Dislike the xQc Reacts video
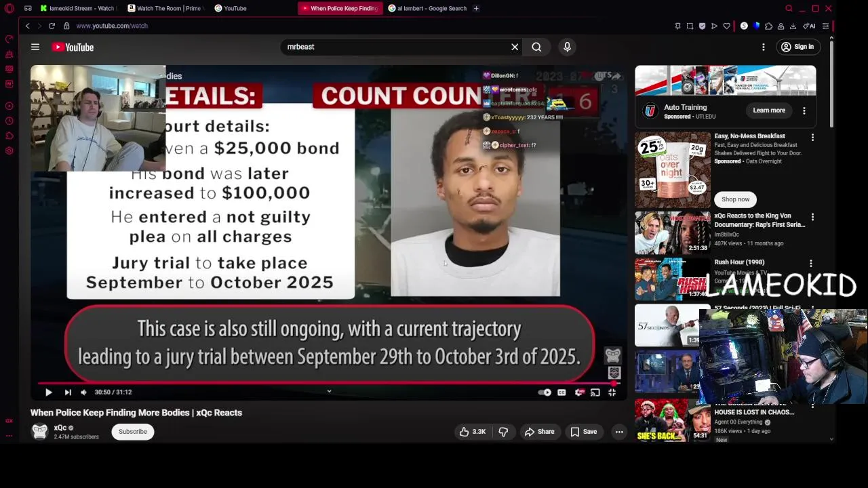 coord(503,432)
